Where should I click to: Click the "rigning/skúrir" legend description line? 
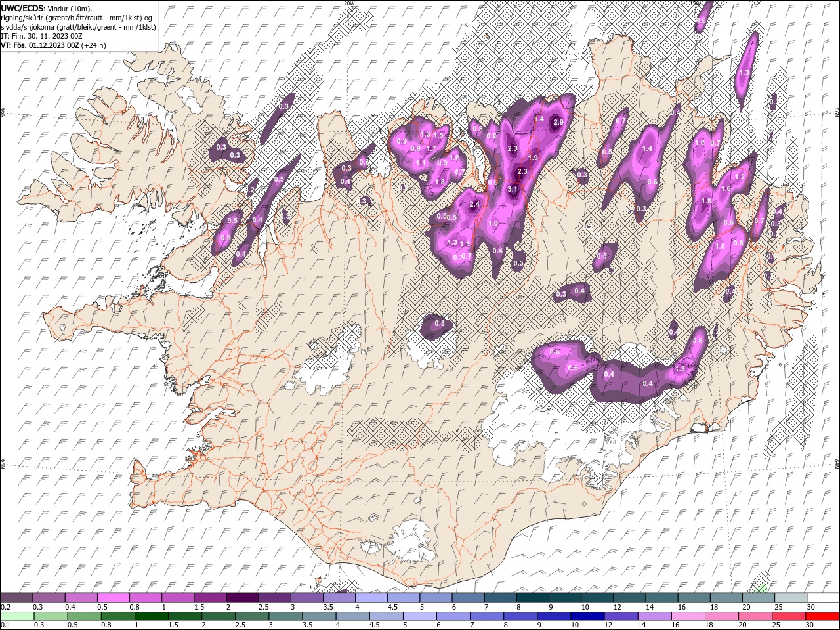coord(77,18)
